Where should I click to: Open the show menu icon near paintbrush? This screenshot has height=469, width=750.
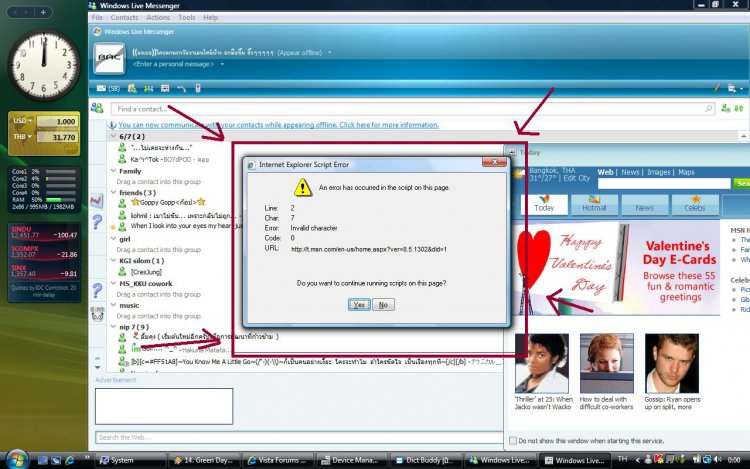pos(732,88)
